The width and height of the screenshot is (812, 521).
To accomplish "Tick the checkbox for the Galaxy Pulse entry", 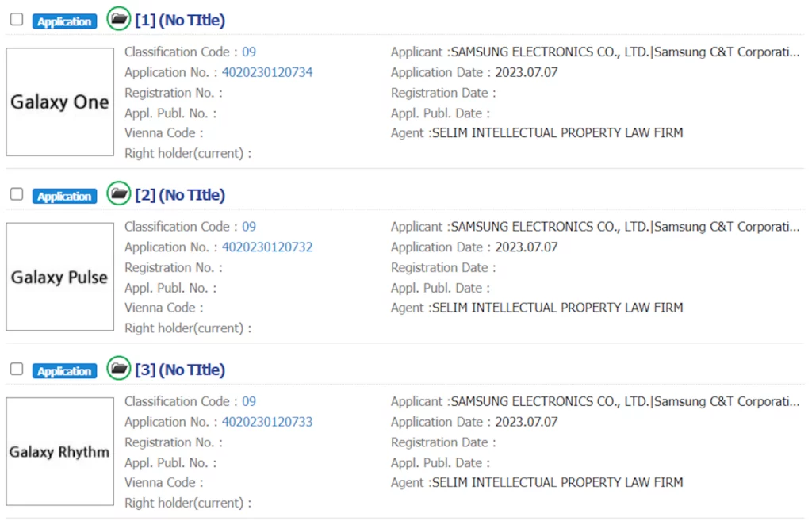I will 17,194.
